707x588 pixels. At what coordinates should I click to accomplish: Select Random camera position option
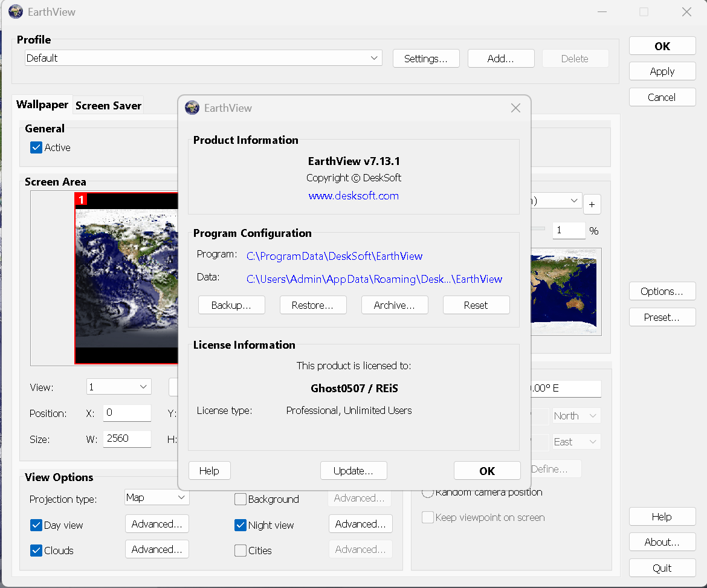(427, 493)
